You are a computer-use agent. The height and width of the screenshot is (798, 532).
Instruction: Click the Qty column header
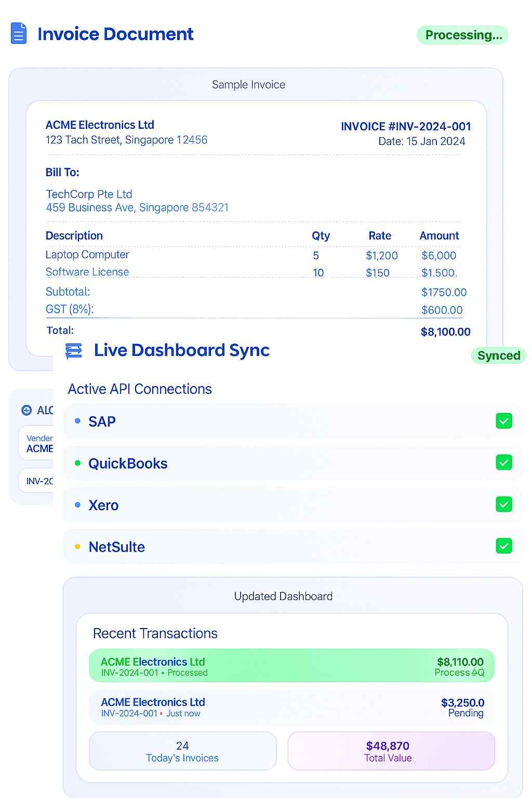pyautogui.click(x=321, y=236)
